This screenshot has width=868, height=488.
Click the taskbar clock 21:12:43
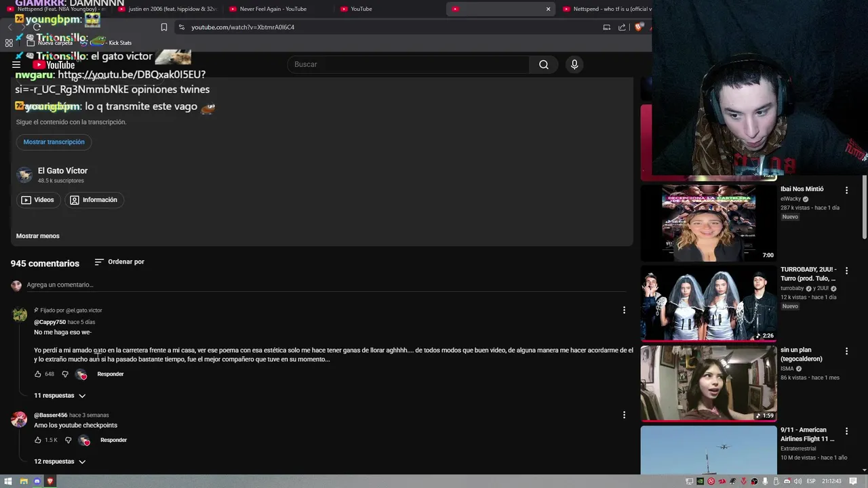tap(831, 481)
